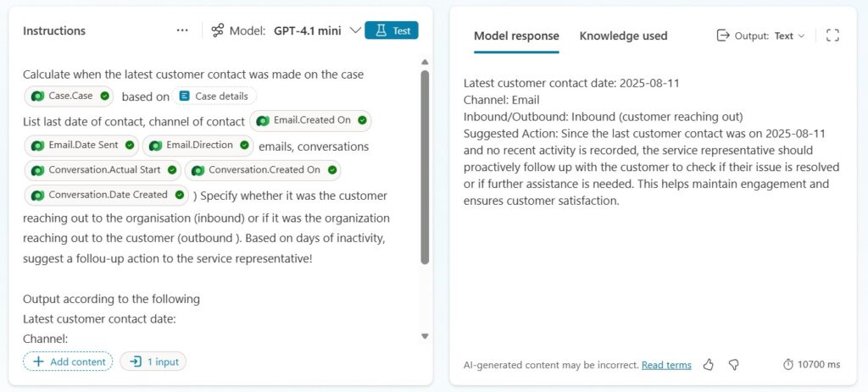Image resolution: width=868 pixels, height=392 pixels.
Task: Click the Case details knowledge chip
Action: coord(214,97)
